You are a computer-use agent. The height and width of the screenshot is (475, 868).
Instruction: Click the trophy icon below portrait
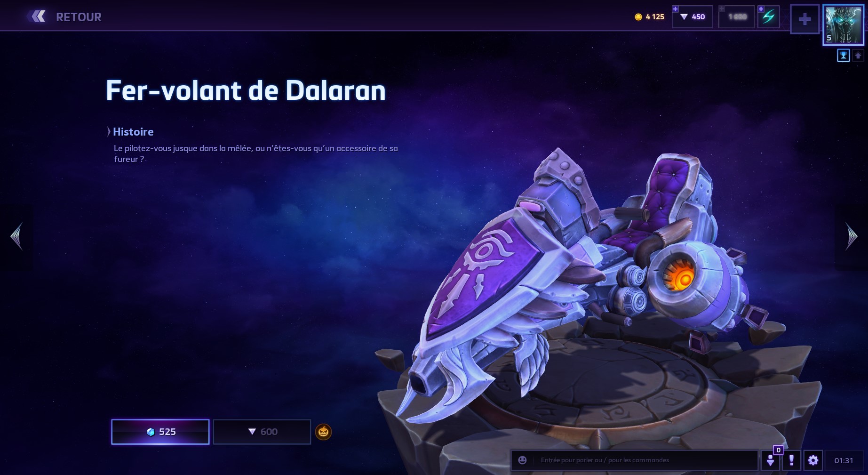[x=843, y=56]
